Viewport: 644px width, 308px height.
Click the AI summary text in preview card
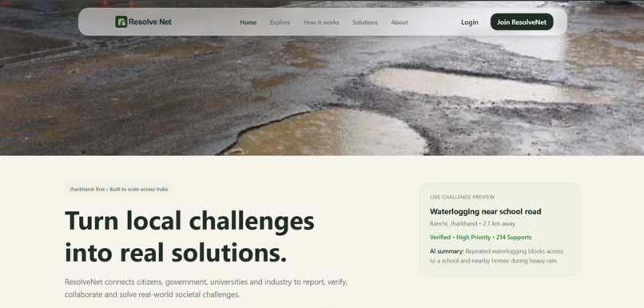tap(496, 256)
